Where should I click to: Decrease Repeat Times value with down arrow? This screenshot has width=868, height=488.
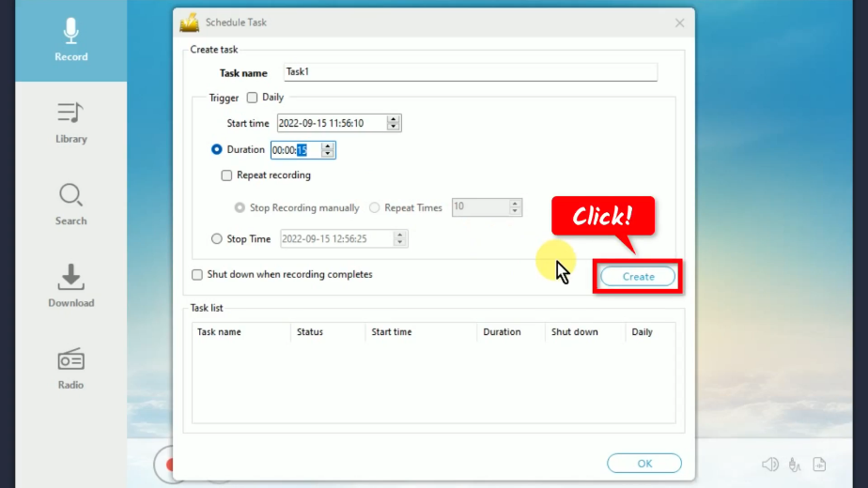point(515,211)
